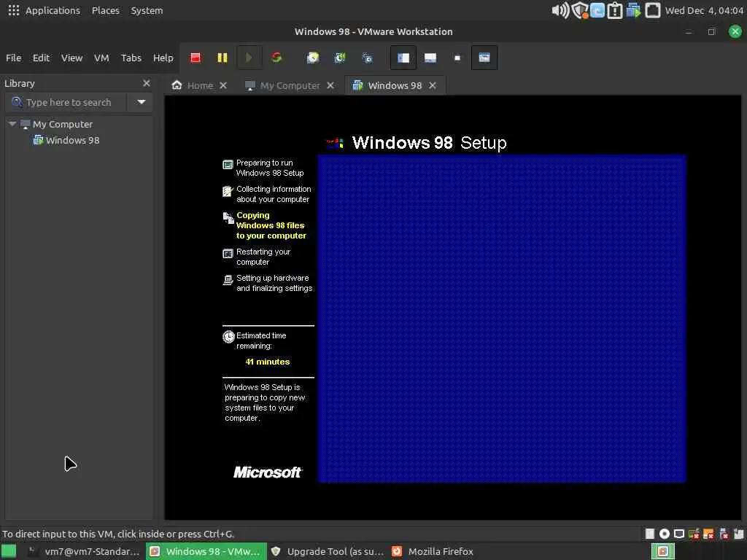Switch to Mozilla Firefox taskbar item

point(433,551)
